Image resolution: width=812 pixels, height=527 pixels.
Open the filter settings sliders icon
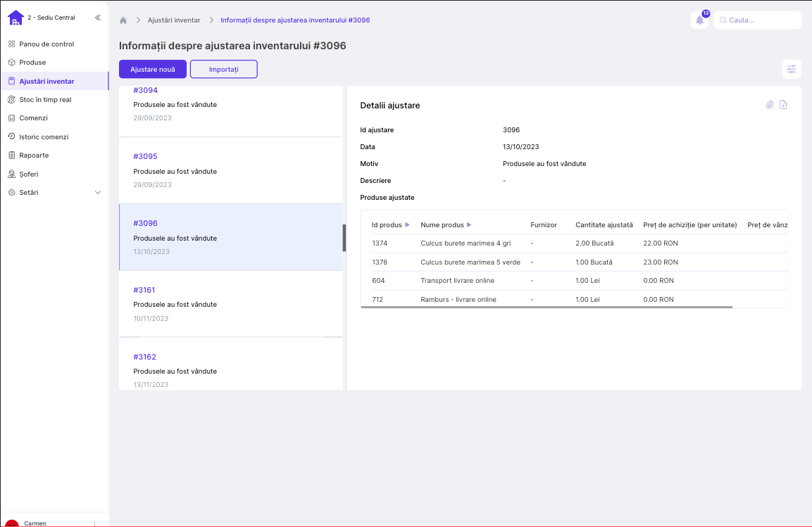point(792,69)
